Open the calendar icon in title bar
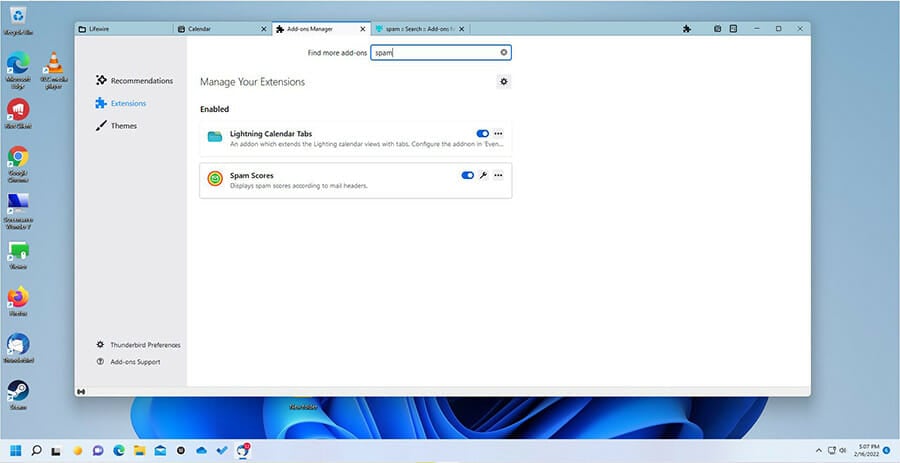Screen dimensions: 900x463 pos(717,29)
